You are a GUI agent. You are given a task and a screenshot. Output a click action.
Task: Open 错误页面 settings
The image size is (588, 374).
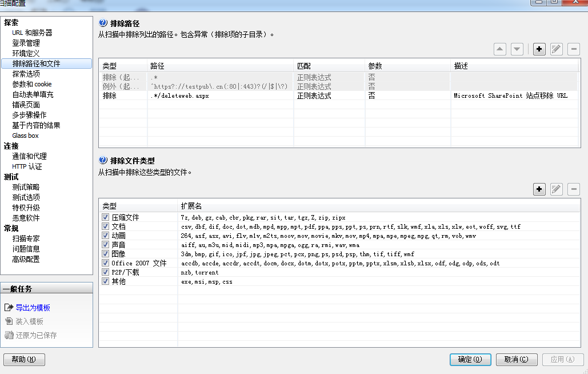[x=26, y=105]
